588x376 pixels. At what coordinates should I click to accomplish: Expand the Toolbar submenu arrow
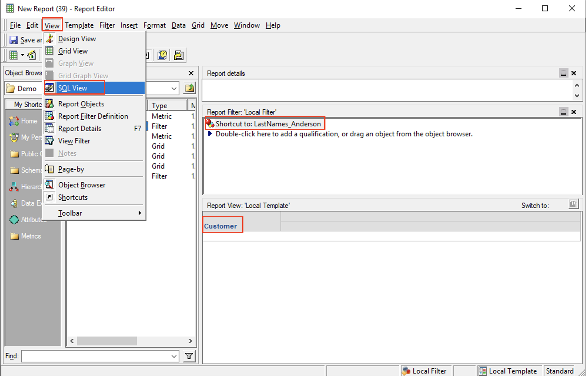140,213
